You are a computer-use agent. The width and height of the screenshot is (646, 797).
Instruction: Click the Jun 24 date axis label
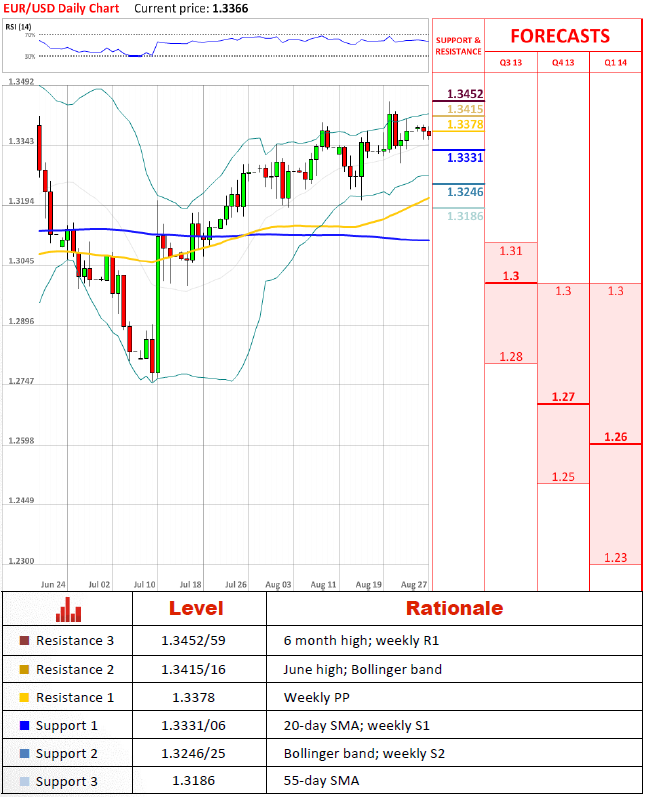pyautogui.click(x=53, y=585)
